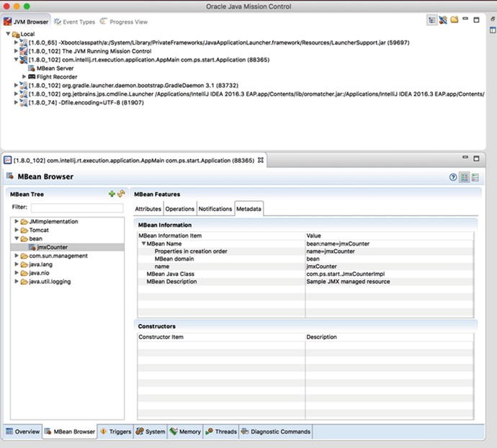This screenshot has height=448, width=497.
Task: Click the MBean Browser header icon
Action: click(10, 176)
